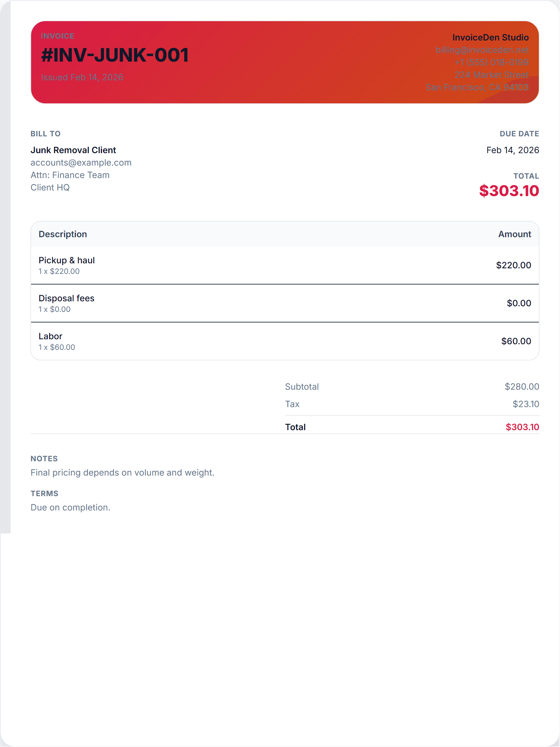Click the +1 (555) 018-0199 phone number
The height and width of the screenshot is (747, 560).
491,63
